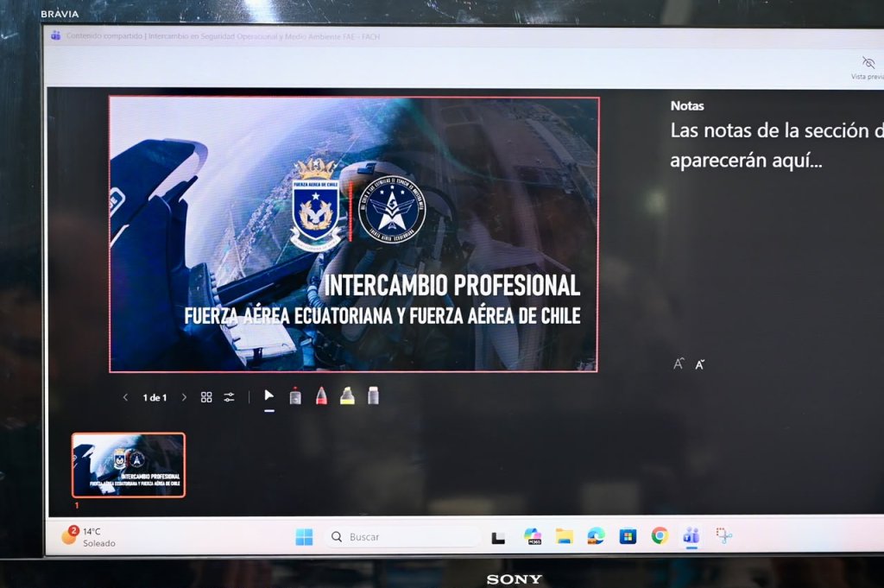Select slide 1 thumbnail
This screenshot has height=588, width=884.
click(x=129, y=465)
